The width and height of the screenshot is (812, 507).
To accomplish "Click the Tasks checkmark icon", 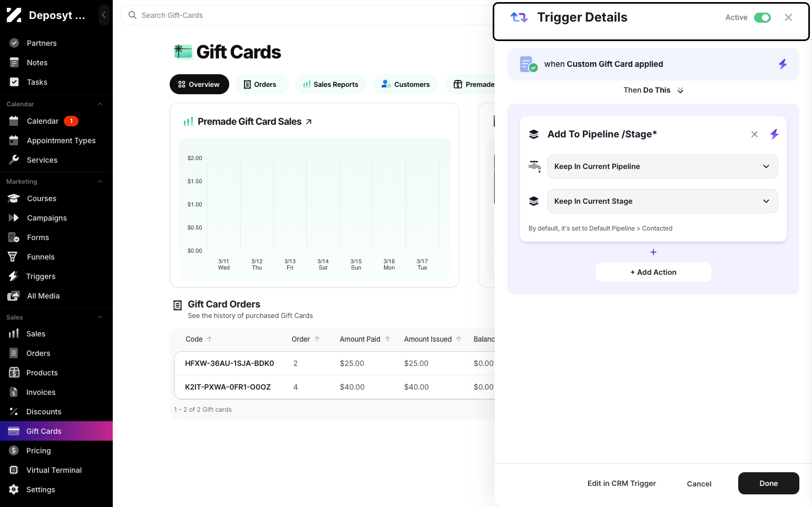I will click(14, 82).
